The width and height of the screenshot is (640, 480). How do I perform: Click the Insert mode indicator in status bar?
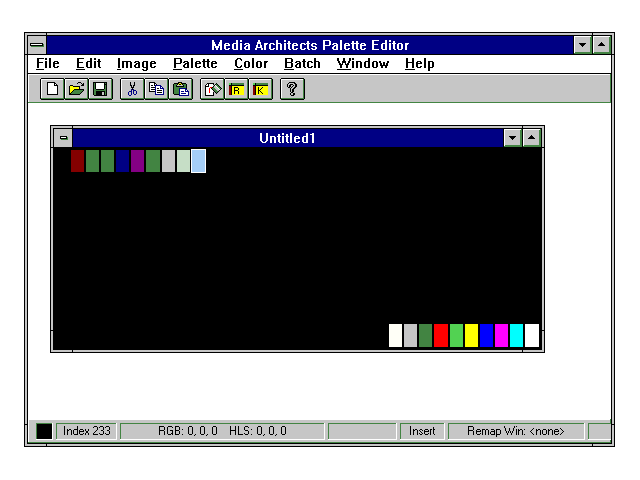pyautogui.click(x=421, y=431)
